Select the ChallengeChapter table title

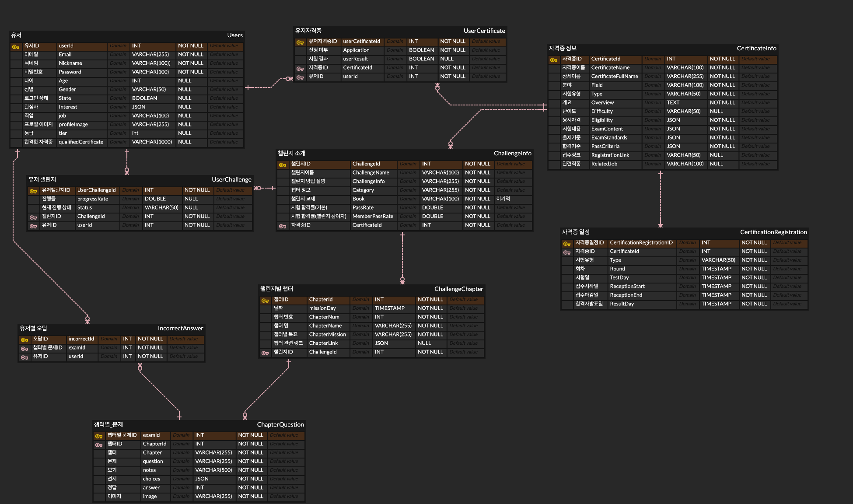[458, 289]
